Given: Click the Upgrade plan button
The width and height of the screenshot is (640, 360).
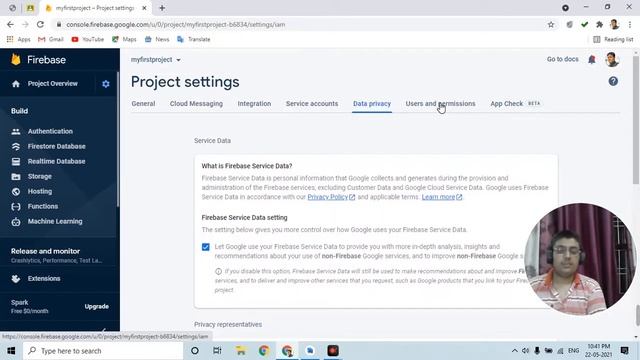Looking at the screenshot, I should pos(97,307).
